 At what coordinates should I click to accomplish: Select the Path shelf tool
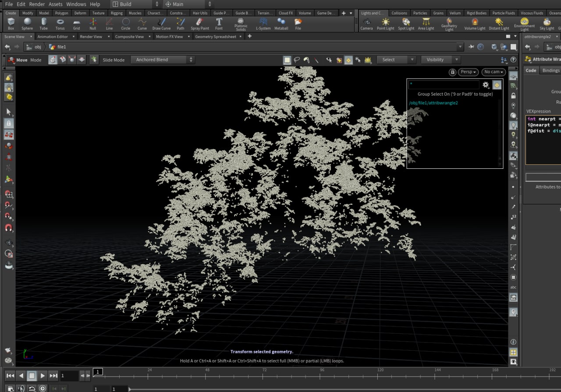tap(181, 24)
